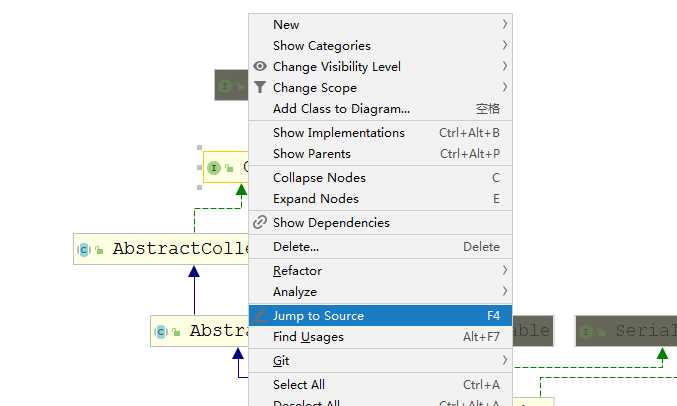The image size is (677, 406).
Task: Click the pencil icon beside Jump to Source
Action: [x=260, y=316]
